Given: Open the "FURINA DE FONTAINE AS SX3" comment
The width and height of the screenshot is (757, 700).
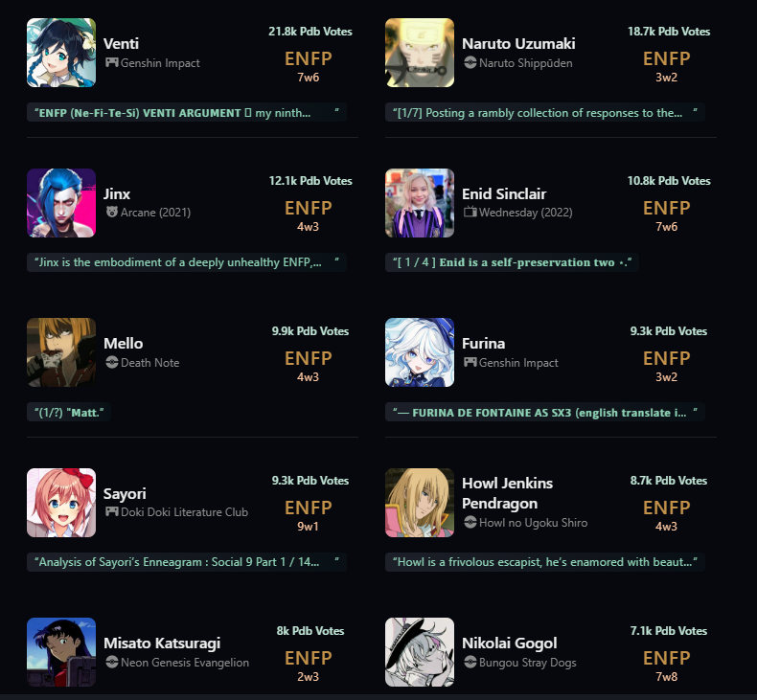Looking at the screenshot, I should click(545, 413).
